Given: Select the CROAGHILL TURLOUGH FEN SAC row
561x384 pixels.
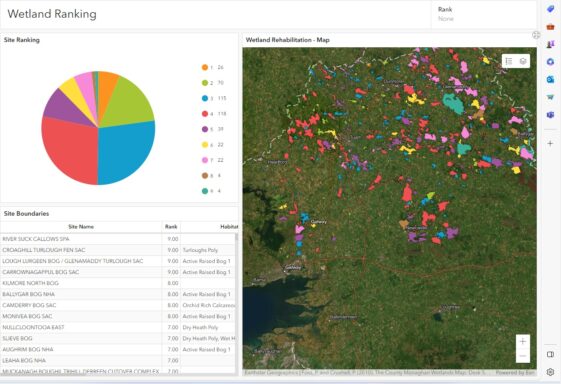Looking at the screenshot, I should (x=118, y=250).
